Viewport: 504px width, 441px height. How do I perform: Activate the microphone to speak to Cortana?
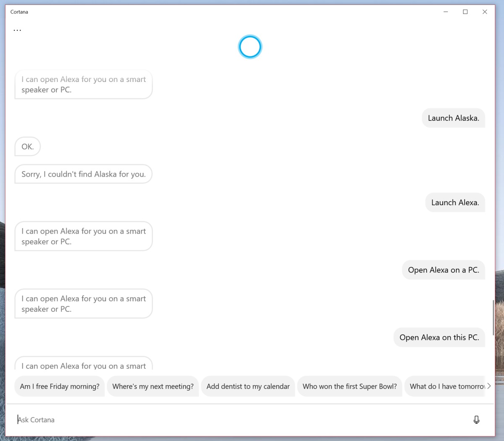tap(476, 420)
